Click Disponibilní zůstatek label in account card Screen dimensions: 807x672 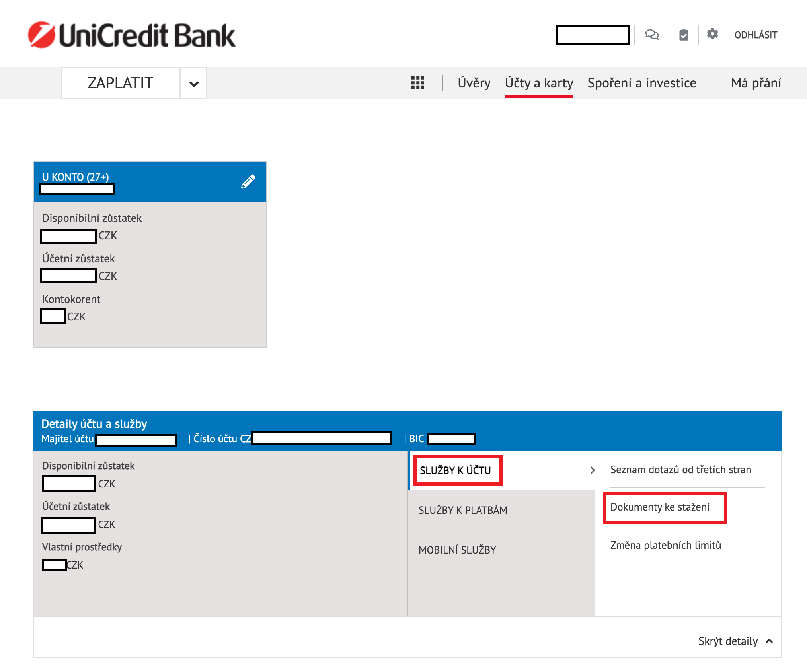[x=92, y=218]
